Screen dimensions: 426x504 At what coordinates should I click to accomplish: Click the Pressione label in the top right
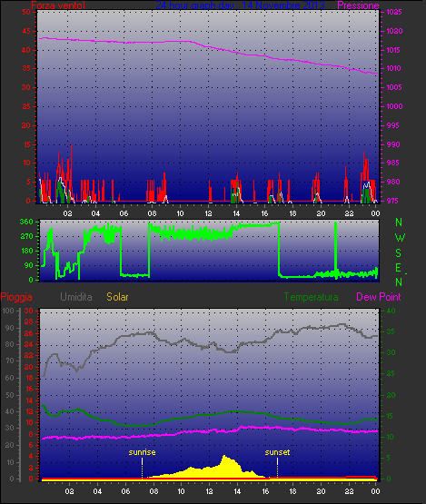(x=358, y=5)
